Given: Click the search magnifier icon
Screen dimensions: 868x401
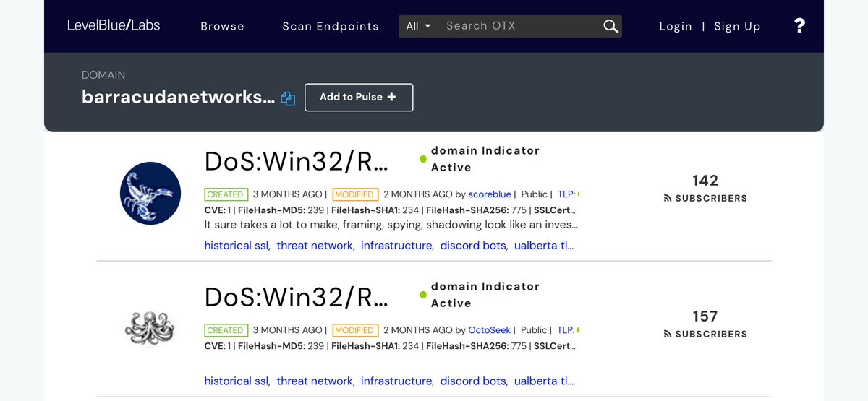Looking at the screenshot, I should point(610,27).
